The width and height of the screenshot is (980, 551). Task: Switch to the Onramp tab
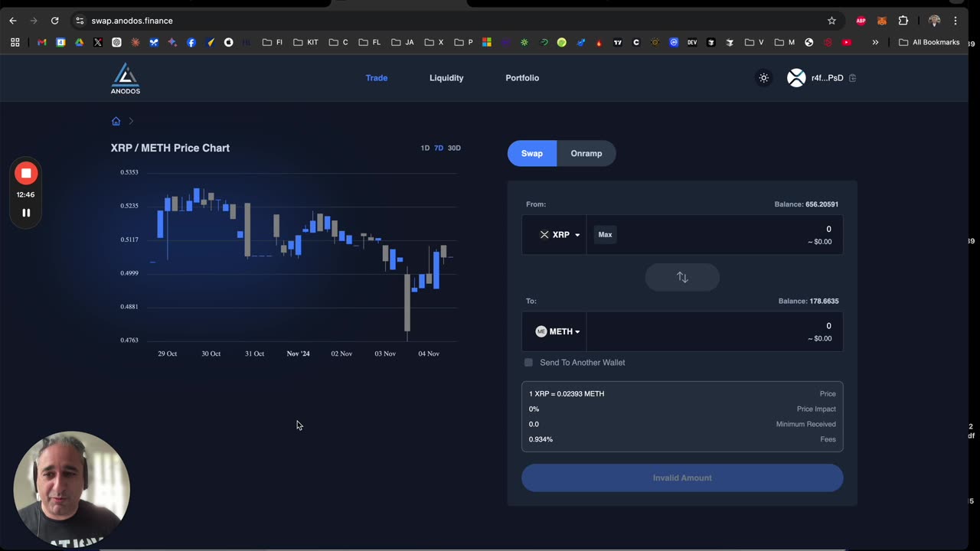click(x=586, y=153)
